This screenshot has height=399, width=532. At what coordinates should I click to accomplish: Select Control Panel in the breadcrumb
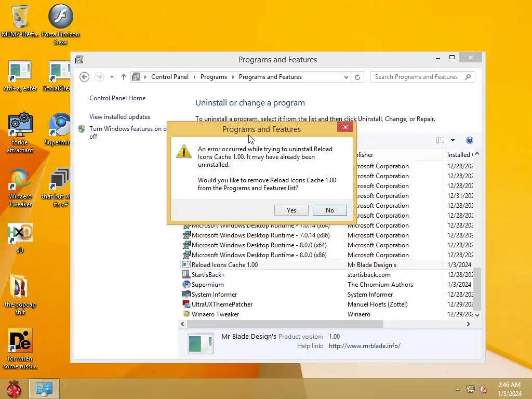[170, 77]
